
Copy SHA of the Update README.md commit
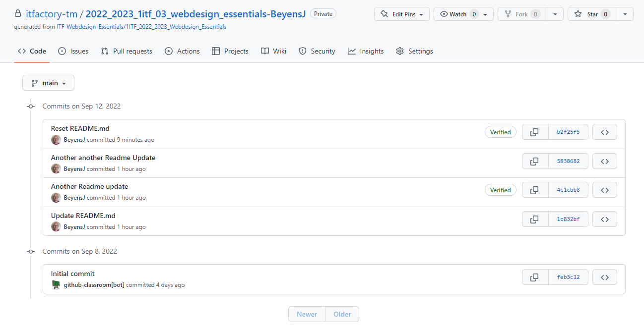535,219
